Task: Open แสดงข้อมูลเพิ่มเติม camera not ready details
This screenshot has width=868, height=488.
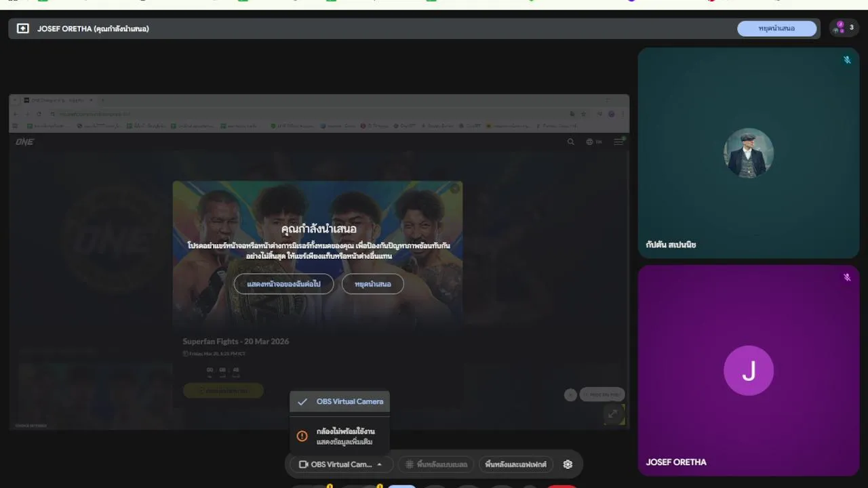Action: click(344, 442)
